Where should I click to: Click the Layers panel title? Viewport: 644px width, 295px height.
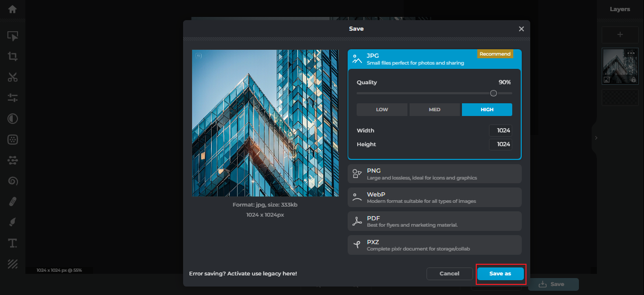pyautogui.click(x=620, y=9)
